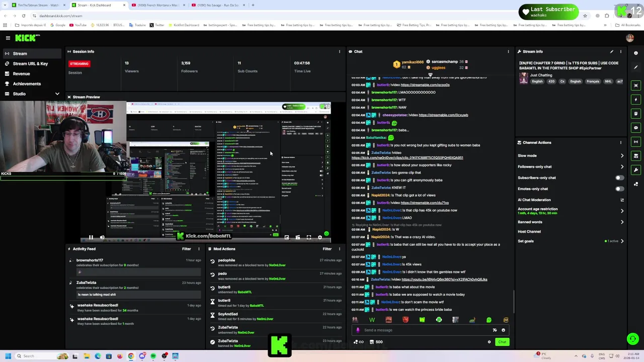This screenshot has height=362, width=644.
Task: Open Chat panel options menu
Action: pos(508,51)
